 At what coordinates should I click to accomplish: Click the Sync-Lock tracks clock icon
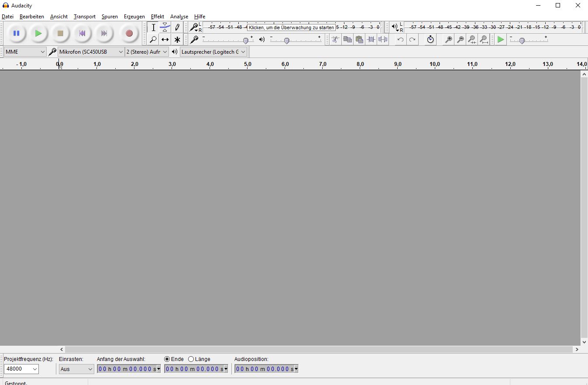430,40
